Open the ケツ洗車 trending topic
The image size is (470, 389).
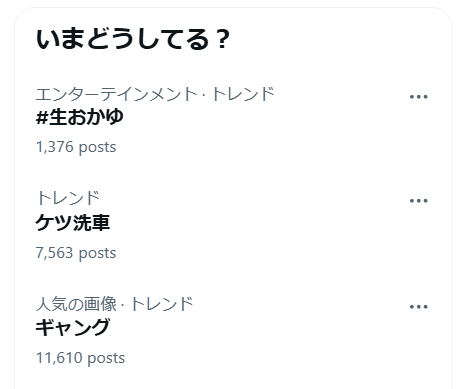(73, 222)
